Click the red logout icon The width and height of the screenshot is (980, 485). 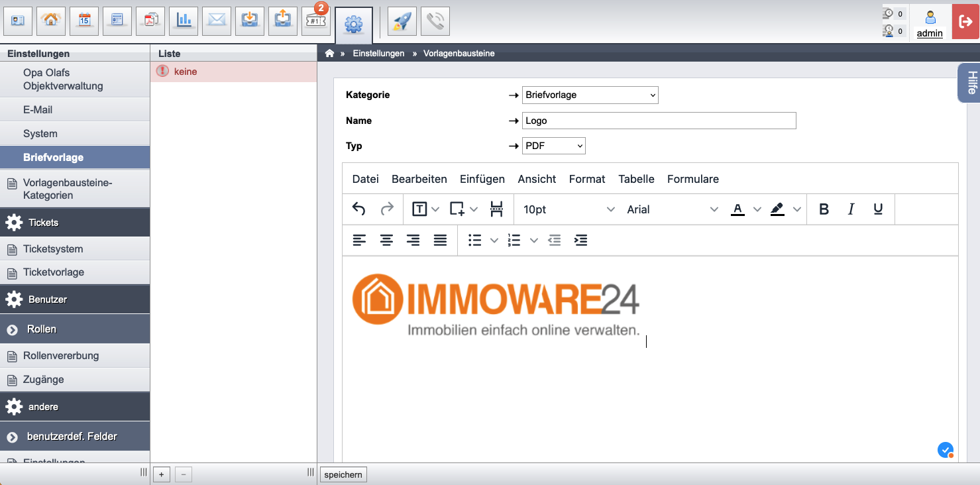coord(965,21)
